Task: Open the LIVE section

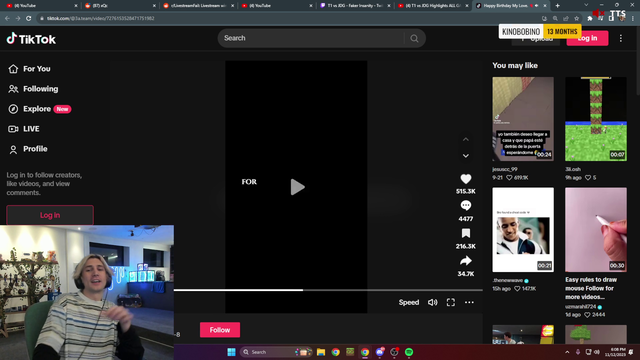Action: click(x=24, y=129)
